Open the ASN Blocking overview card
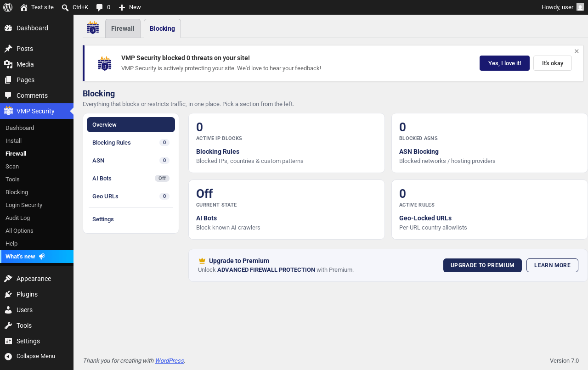 tap(490, 143)
